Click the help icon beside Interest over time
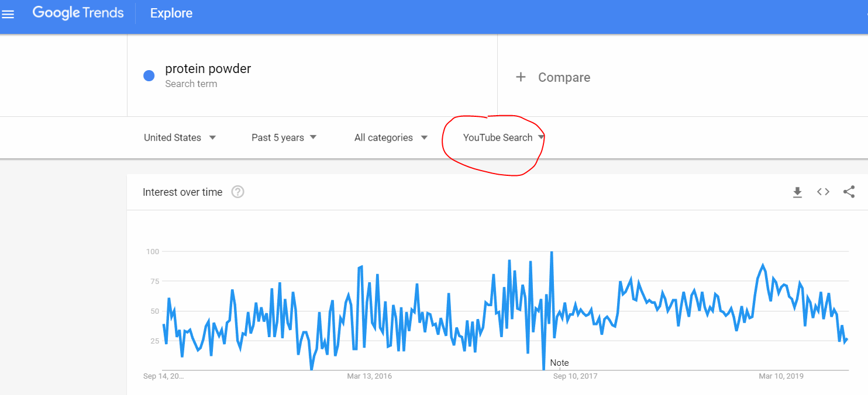Image resolution: width=868 pixels, height=395 pixels. click(237, 192)
